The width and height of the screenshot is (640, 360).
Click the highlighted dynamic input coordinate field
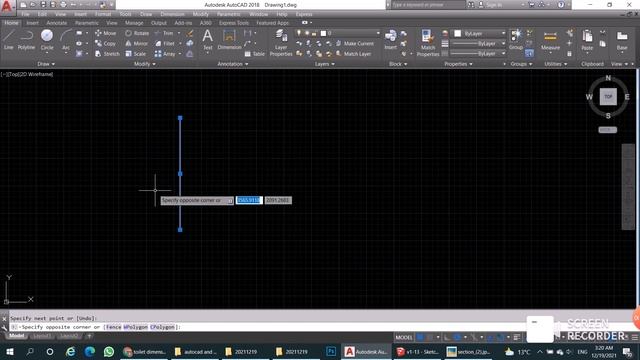pos(249,200)
